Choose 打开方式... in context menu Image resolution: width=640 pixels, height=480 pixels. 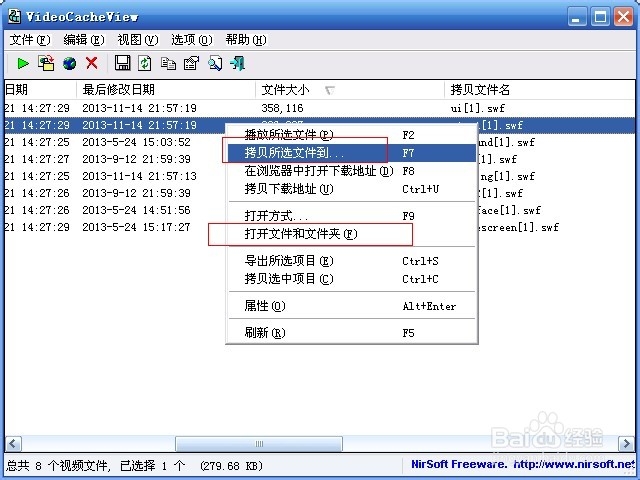pos(352,216)
